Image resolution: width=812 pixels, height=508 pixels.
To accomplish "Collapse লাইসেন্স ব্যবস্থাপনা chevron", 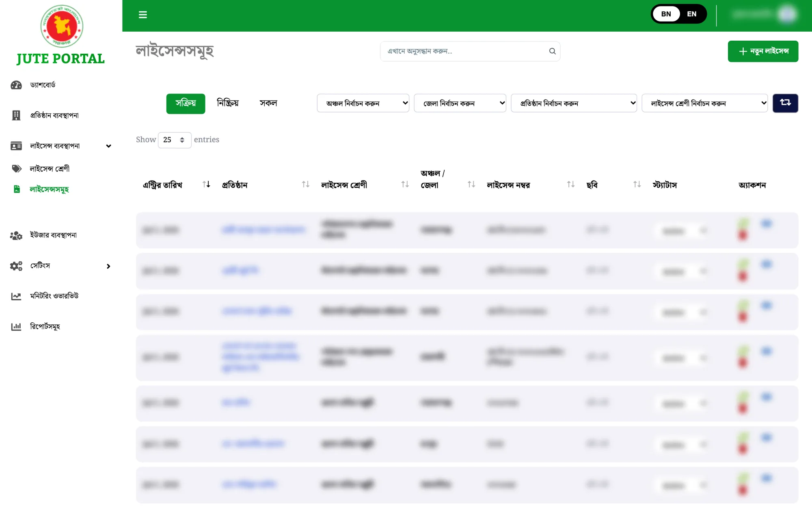I will coord(108,146).
